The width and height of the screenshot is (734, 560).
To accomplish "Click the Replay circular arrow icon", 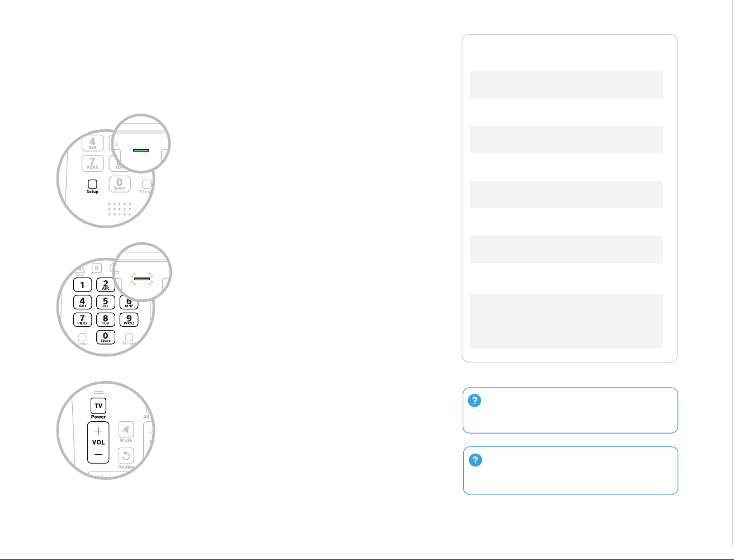I will pos(126,456).
